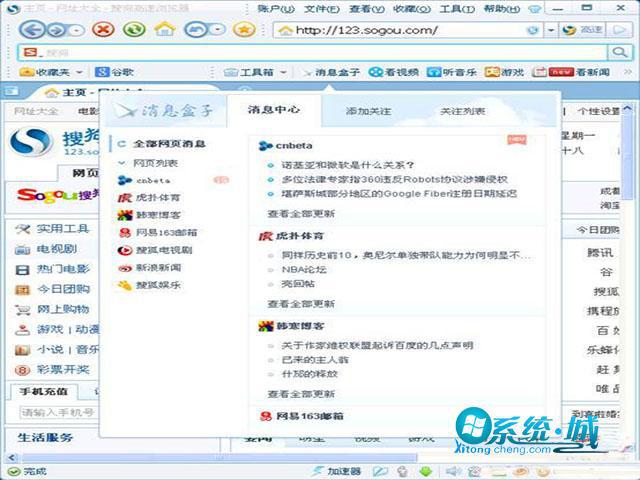Open 关于作家维权联盟起诉百度的几点声明 post

[377, 346]
